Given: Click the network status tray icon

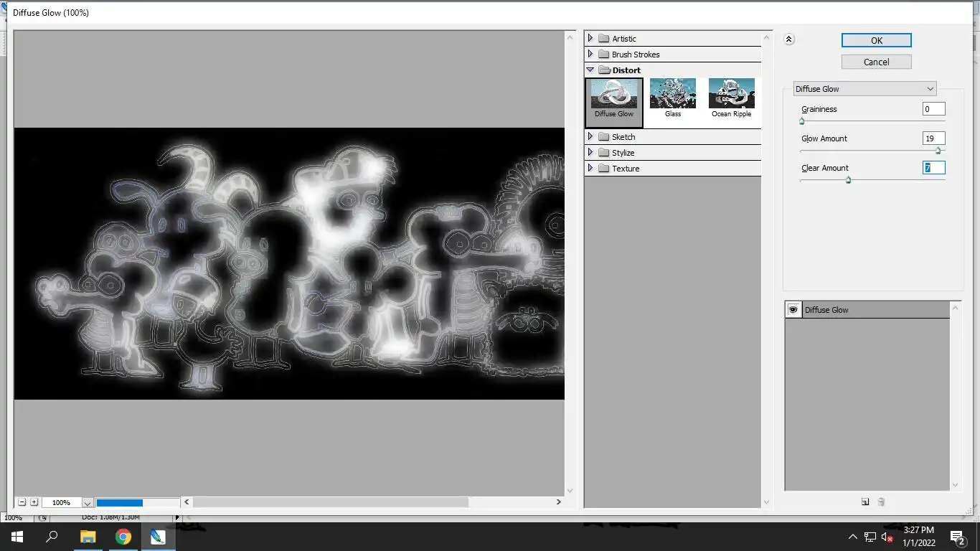Looking at the screenshot, I should tap(870, 537).
